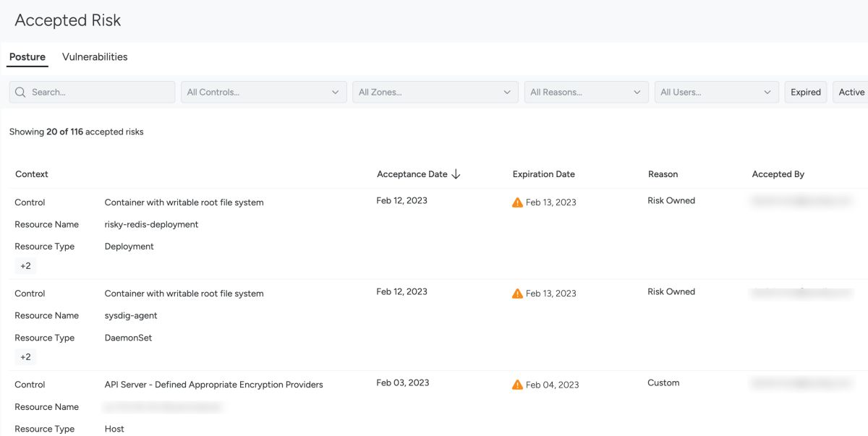Click the search magnifier icon
Image resolution: width=868 pixels, height=436 pixels.
click(x=20, y=92)
